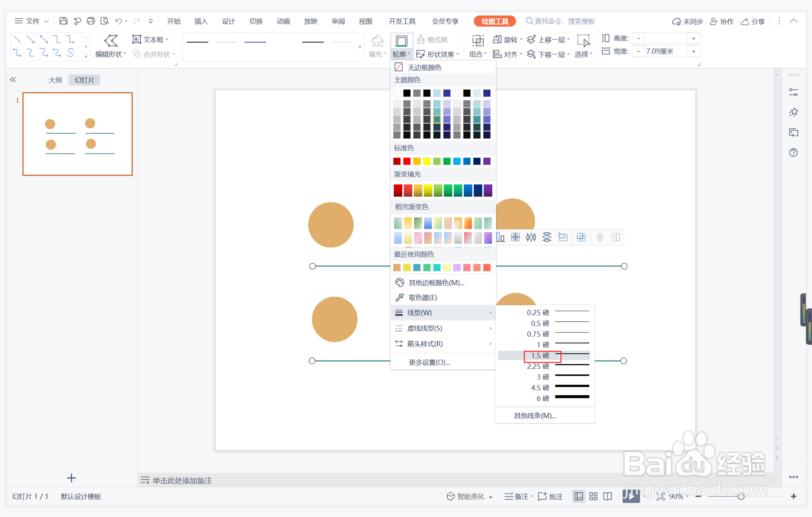
Task: Click the undo arrow icon
Action: (119, 21)
